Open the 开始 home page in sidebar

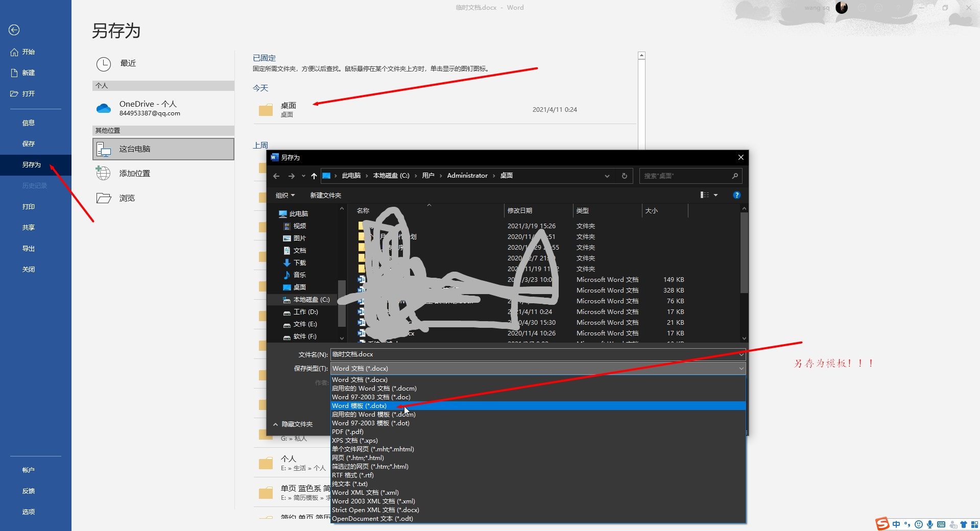(x=22, y=52)
